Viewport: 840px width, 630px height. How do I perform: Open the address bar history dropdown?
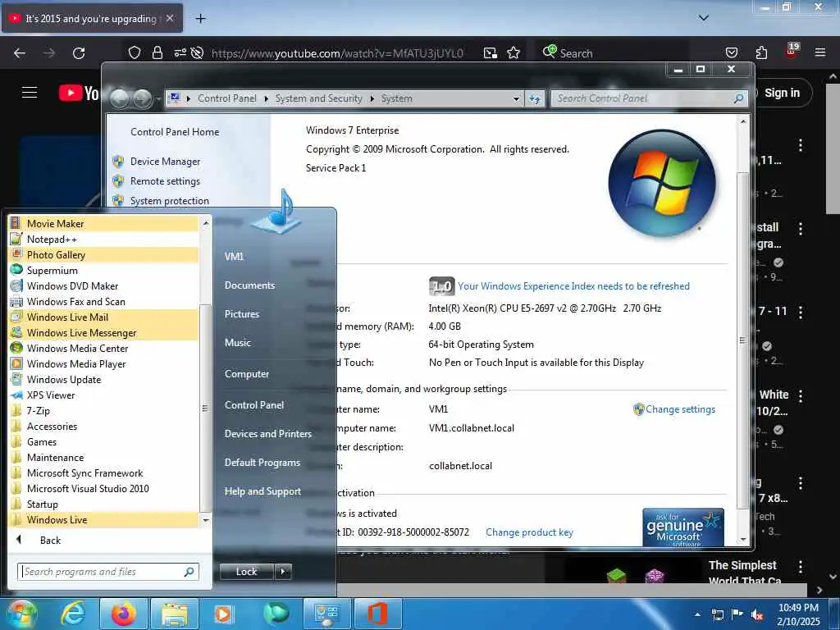click(516, 98)
